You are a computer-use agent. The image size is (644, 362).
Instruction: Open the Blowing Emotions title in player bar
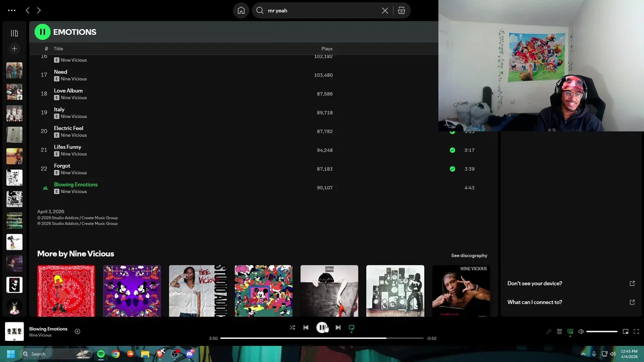tap(48, 329)
